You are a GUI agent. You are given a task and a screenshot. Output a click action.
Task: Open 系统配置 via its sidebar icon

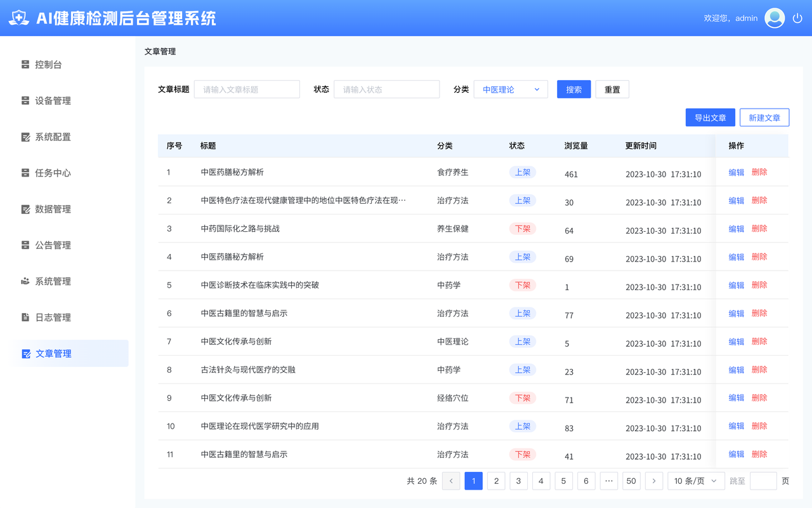click(x=26, y=137)
